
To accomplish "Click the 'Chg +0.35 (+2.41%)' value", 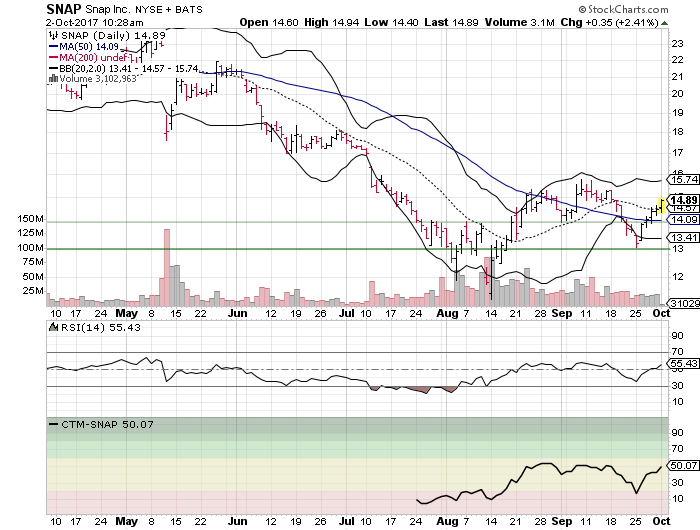I will coord(609,22).
